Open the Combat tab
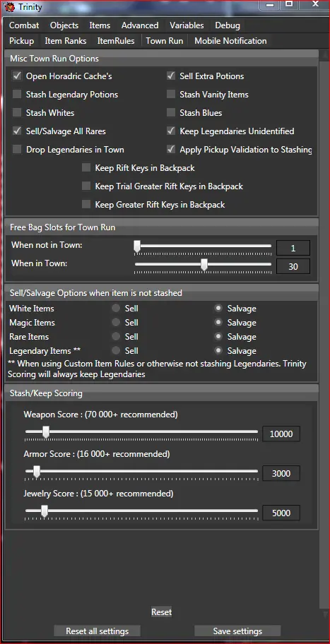 pos(24,25)
